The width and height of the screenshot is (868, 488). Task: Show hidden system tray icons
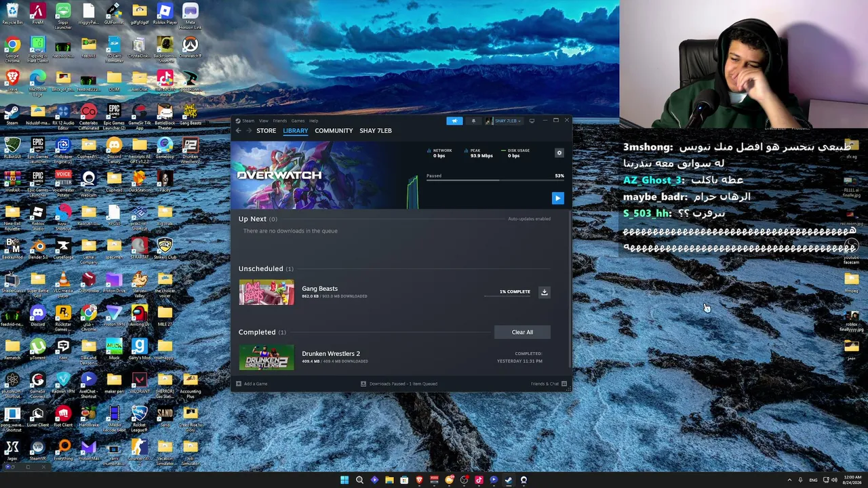[789, 480]
